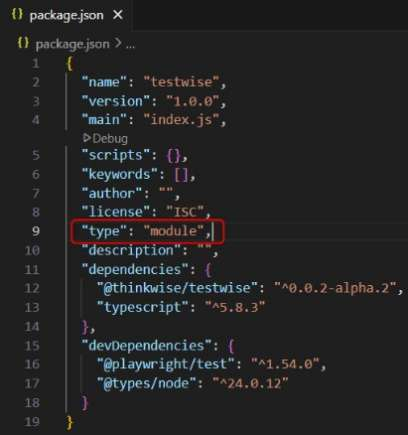Click line number 11 in gutter
Viewport: 408px width, 435px height.
tap(32, 269)
